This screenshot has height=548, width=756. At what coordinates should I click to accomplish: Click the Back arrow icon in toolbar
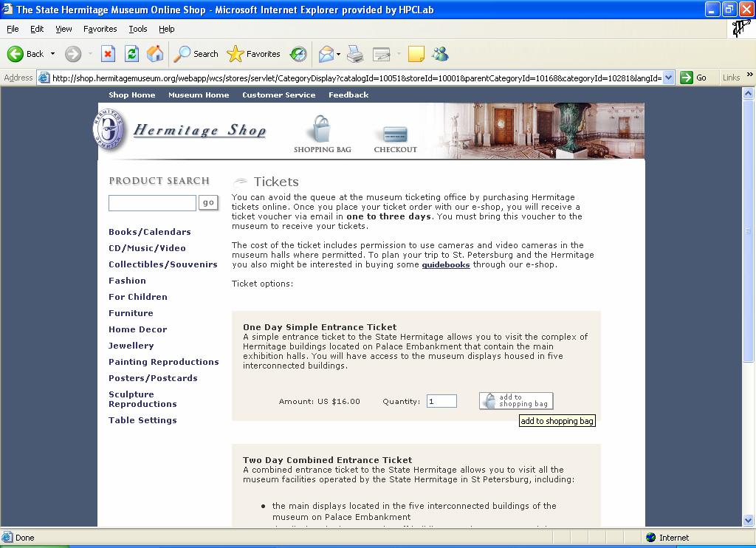[15, 54]
